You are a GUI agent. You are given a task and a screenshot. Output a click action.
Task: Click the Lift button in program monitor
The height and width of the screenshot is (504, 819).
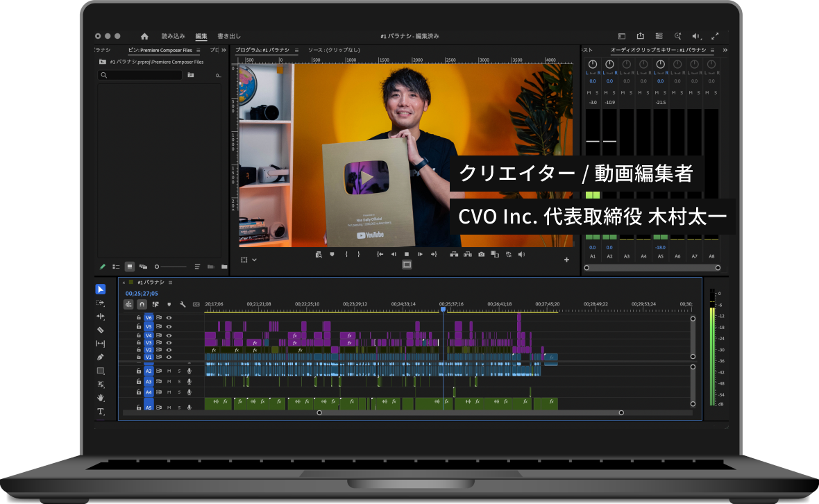tap(454, 254)
